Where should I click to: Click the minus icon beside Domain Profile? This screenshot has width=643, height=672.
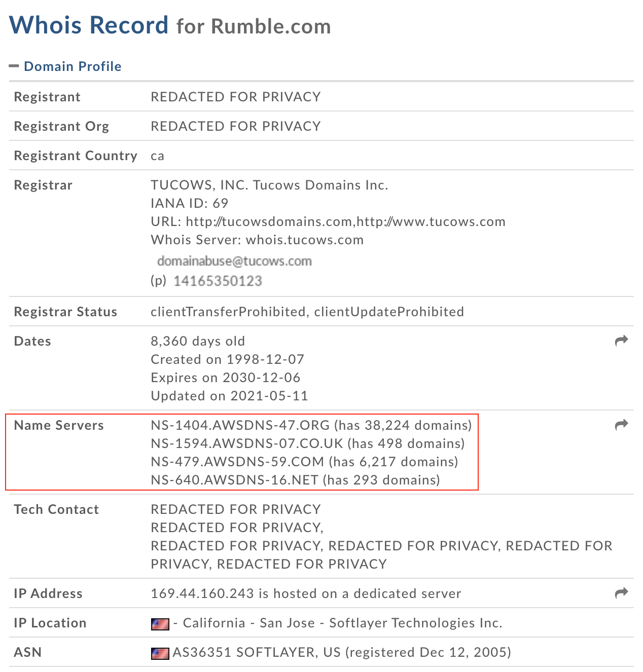point(14,66)
